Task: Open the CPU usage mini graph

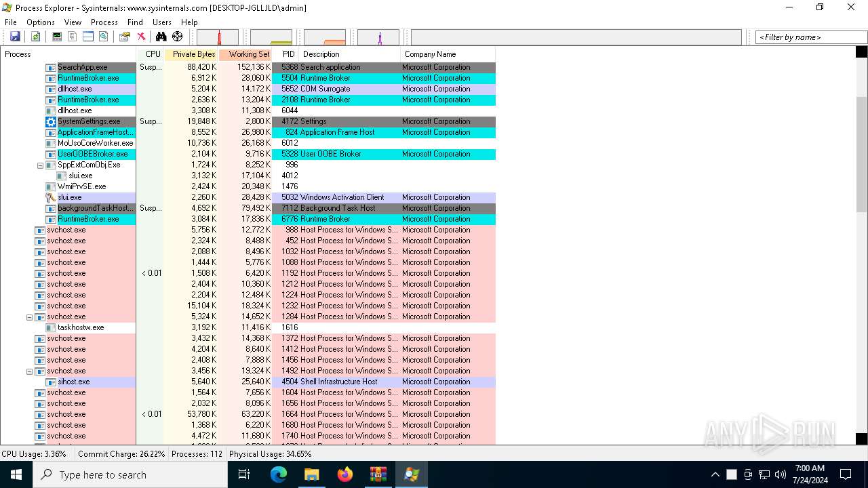Action: (x=218, y=37)
